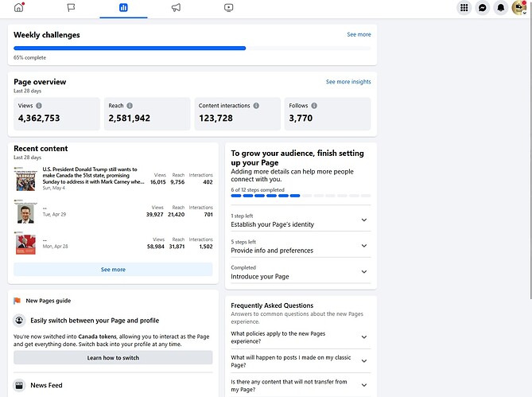Expand What policies apply to new Pages
This screenshot has height=397, width=532.
301,337
